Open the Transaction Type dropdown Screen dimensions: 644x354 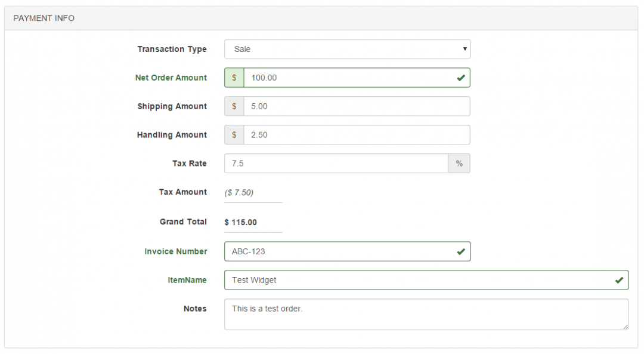(347, 49)
